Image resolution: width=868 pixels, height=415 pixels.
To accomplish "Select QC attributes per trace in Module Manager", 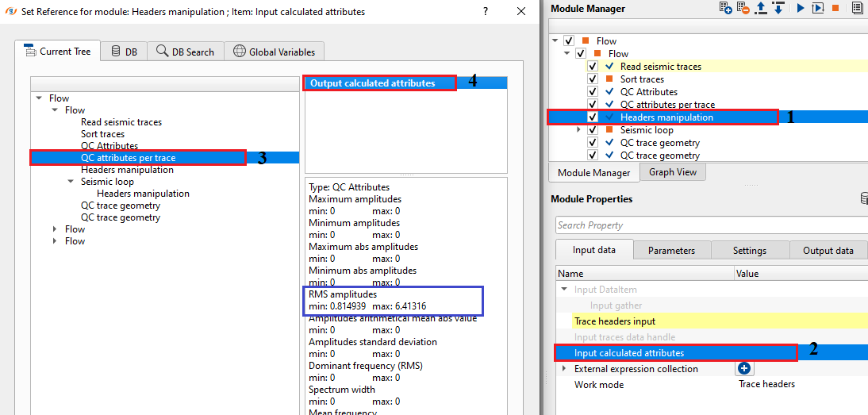I will point(667,105).
